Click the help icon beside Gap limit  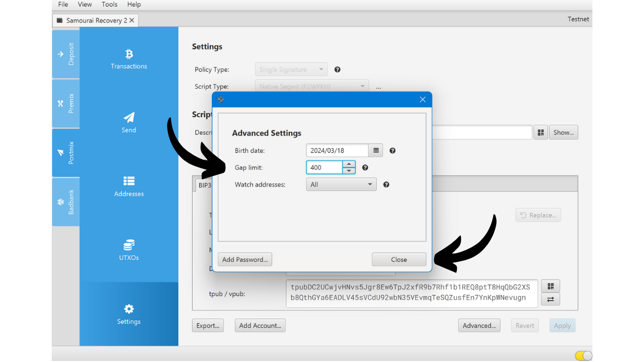tap(365, 167)
